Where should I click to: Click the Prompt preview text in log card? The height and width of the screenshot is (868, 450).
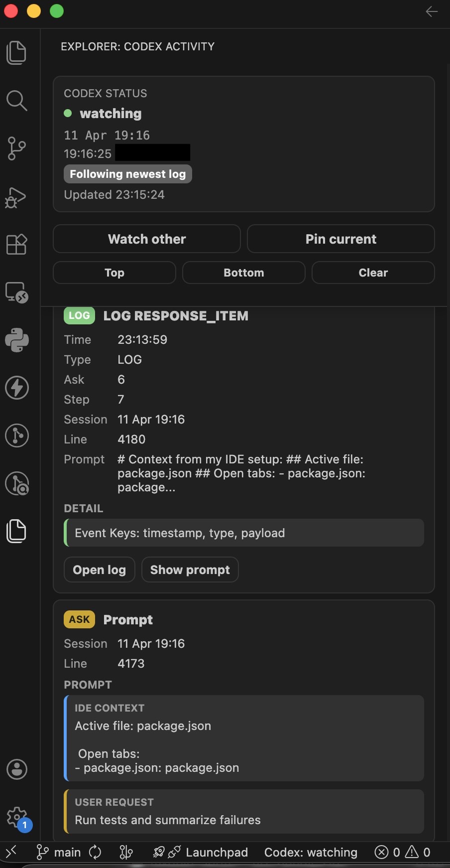point(241,473)
